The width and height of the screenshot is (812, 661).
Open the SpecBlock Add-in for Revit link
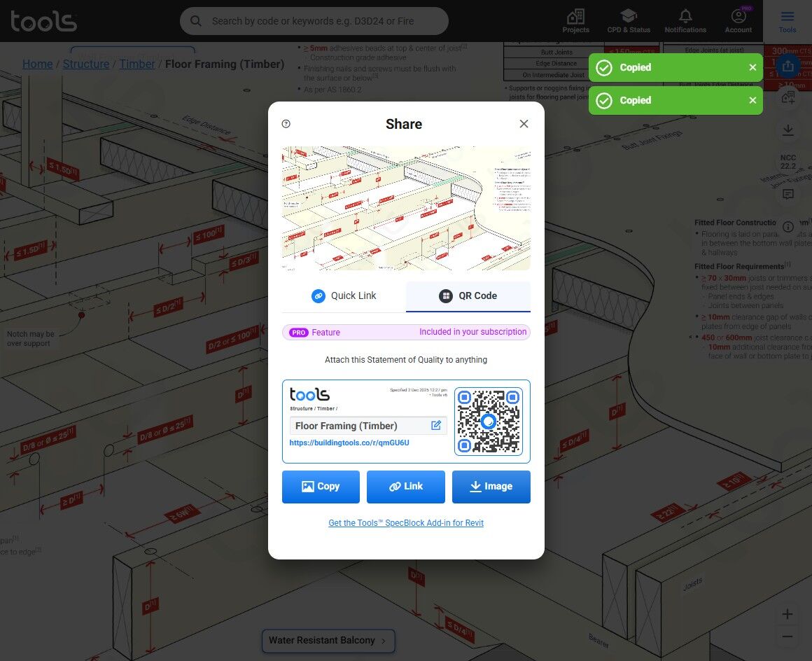tap(406, 522)
